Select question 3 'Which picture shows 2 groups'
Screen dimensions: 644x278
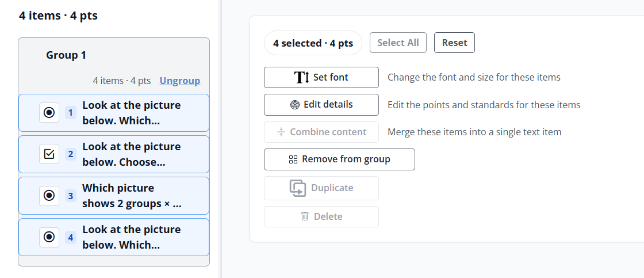114,196
